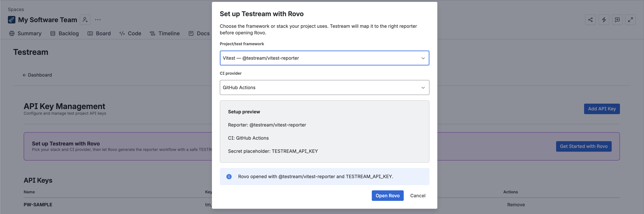Click the My Software Team title
Image resolution: width=644 pixels, height=214 pixels.
tap(48, 20)
